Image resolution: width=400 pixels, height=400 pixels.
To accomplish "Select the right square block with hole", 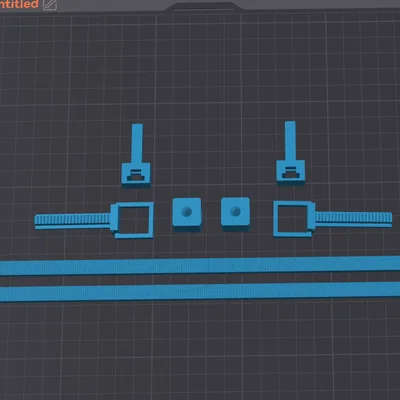I will pos(235,213).
